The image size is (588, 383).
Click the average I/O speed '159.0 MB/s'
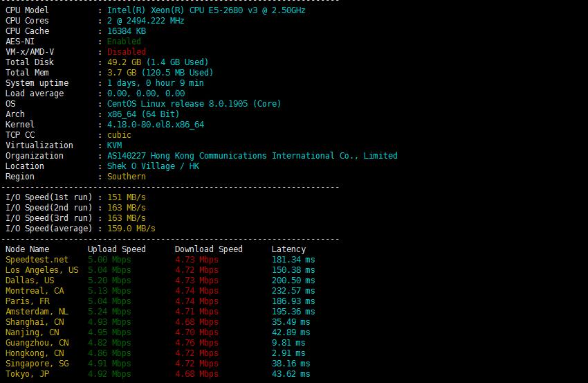pyautogui.click(x=131, y=229)
